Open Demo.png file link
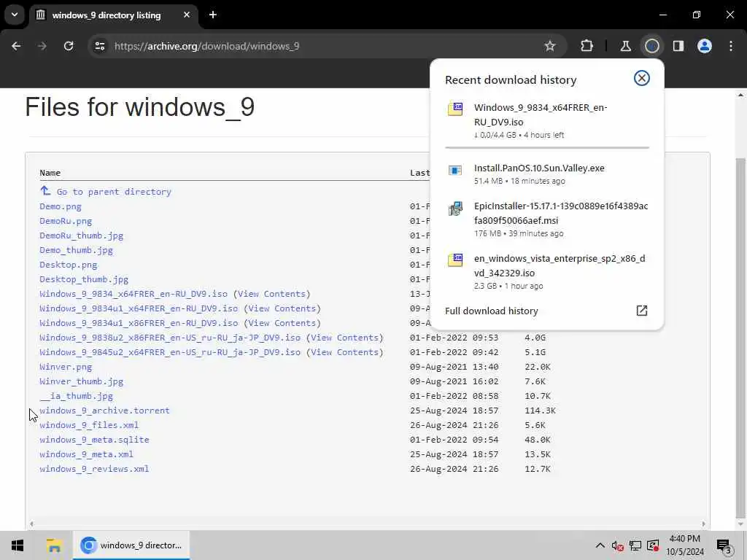 (61, 206)
